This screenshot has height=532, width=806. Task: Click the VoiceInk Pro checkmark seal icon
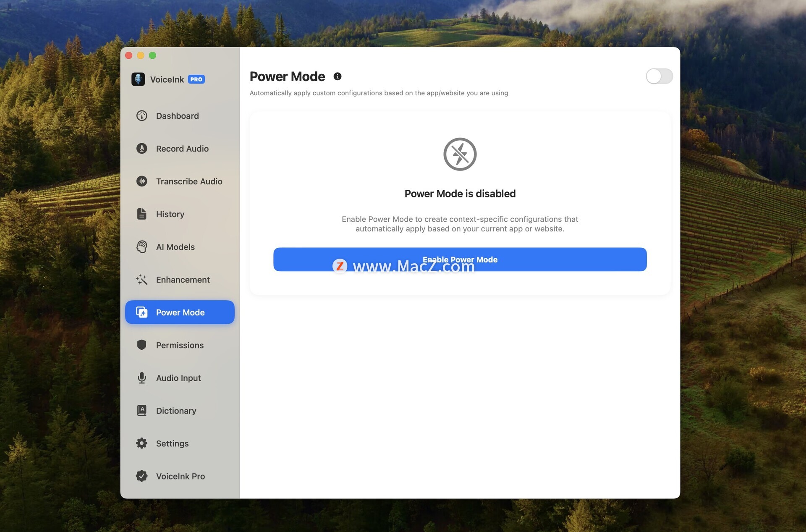[142, 476]
